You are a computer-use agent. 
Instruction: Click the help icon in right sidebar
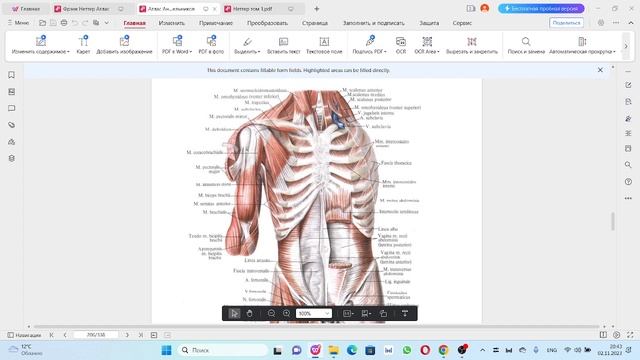point(628,182)
